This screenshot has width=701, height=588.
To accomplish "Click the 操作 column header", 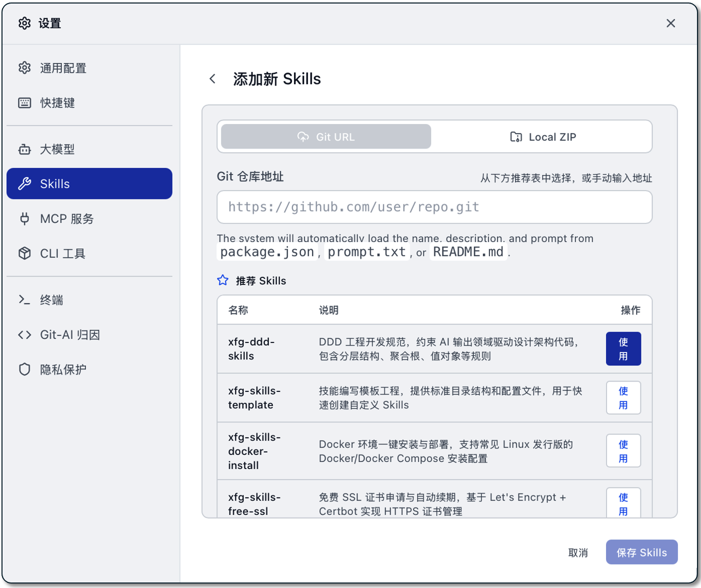I will tap(630, 310).
